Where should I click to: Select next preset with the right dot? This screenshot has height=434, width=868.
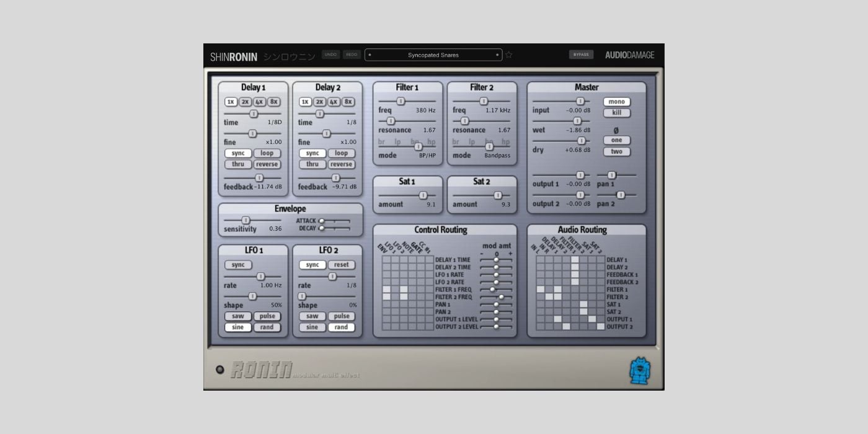tap(497, 55)
